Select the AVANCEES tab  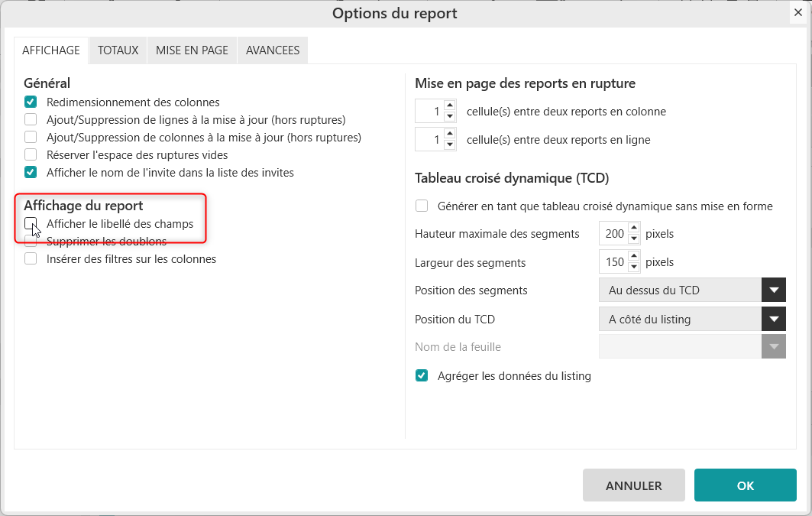click(273, 50)
